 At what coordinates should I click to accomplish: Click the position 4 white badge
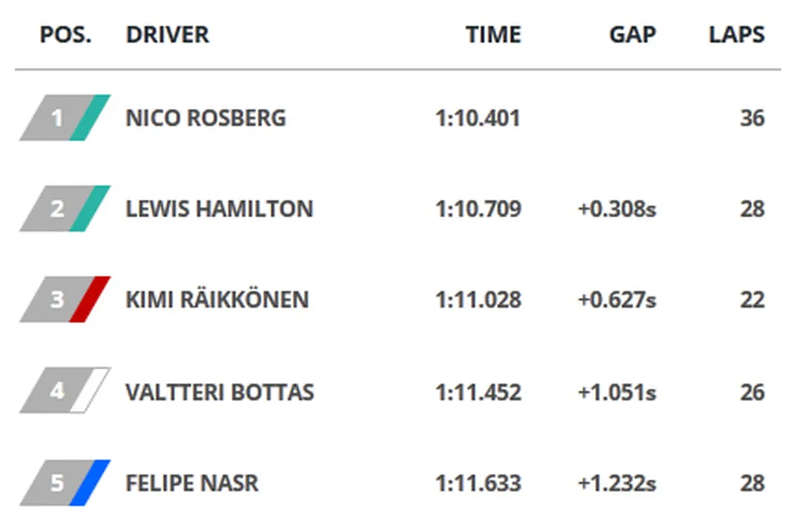[65, 391]
